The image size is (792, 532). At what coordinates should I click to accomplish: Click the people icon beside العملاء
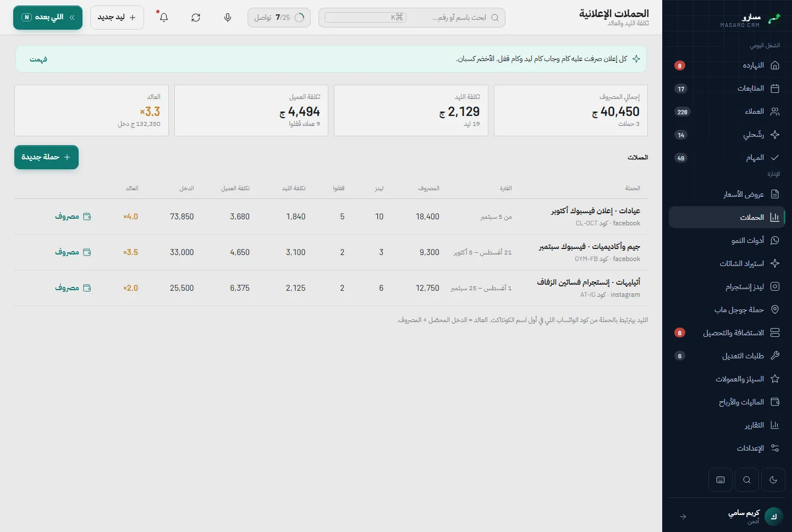pyautogui.click(x=775, y=112)
